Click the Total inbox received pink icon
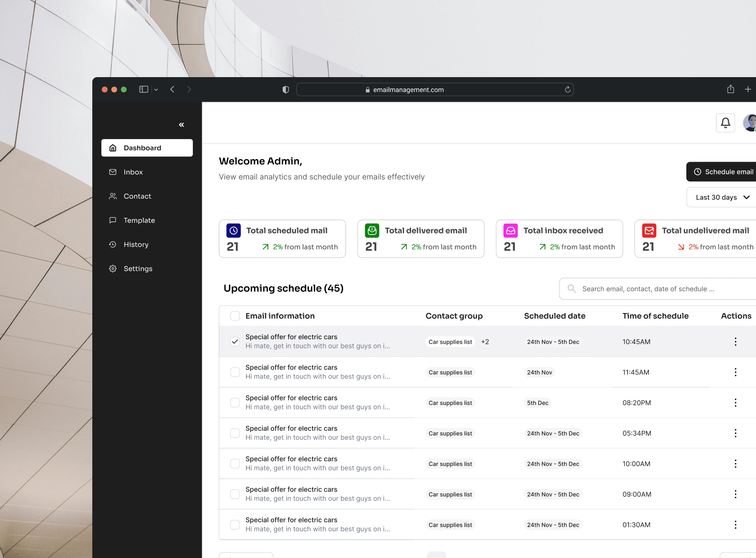The height and width of the screenshot is (558, 756). [x=511, y=231]
